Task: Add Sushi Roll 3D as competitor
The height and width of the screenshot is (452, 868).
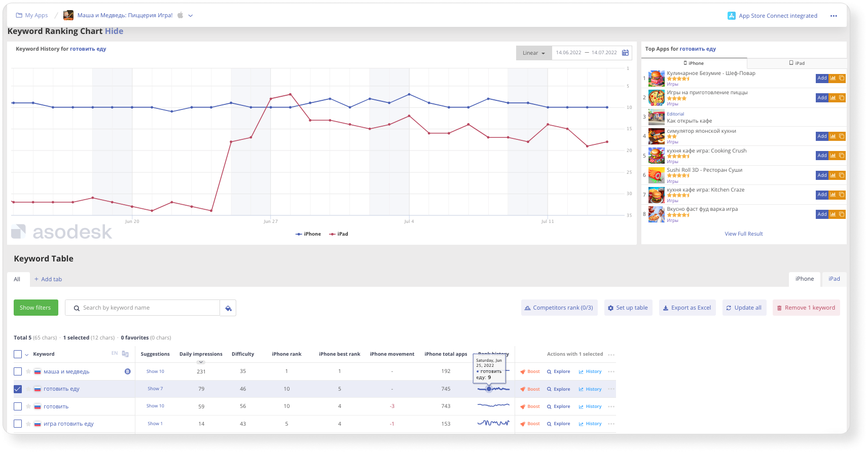Action: (822, 175)
